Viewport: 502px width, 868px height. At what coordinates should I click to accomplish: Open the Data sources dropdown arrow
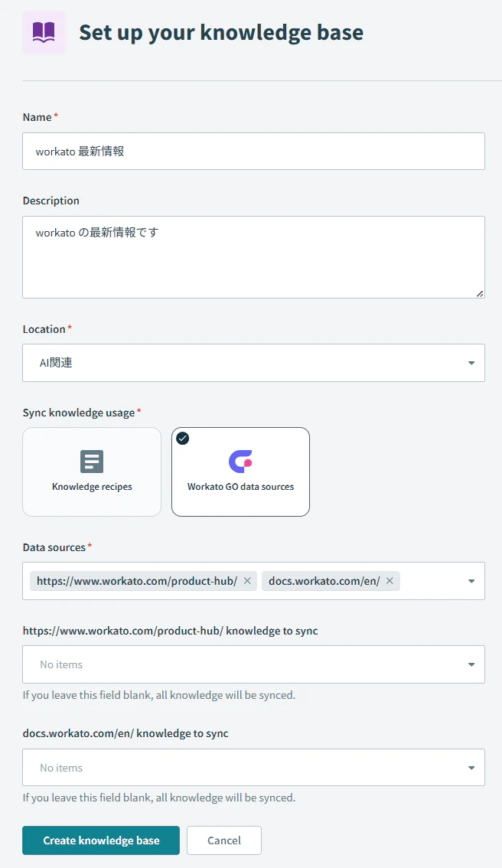471,581
